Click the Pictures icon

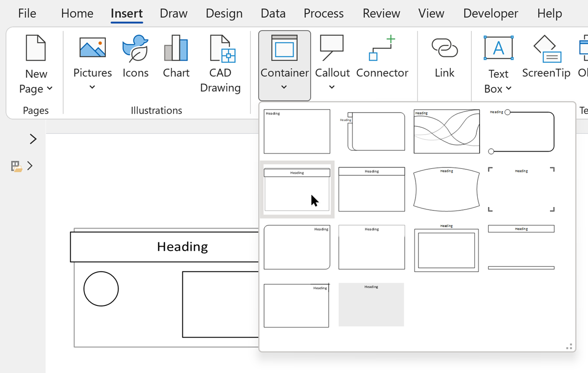pyautogui.click(x=92, y=48)
